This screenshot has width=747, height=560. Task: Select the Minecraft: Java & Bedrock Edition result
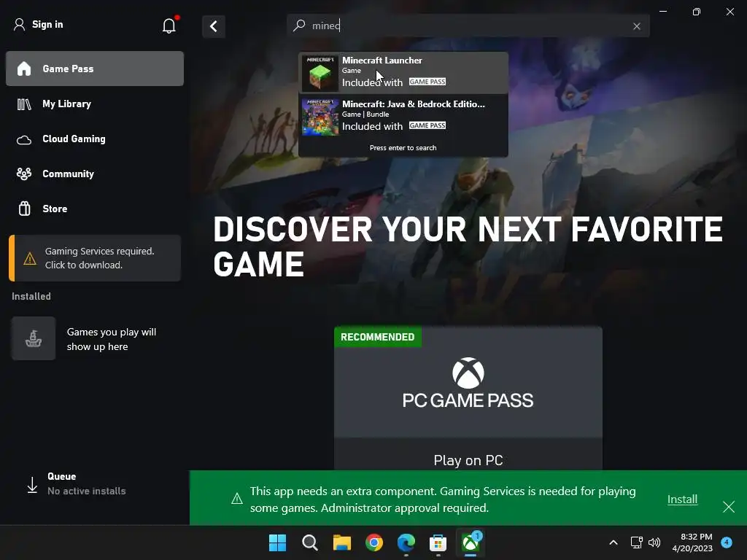pyautogui.click(x=403, y=116)
